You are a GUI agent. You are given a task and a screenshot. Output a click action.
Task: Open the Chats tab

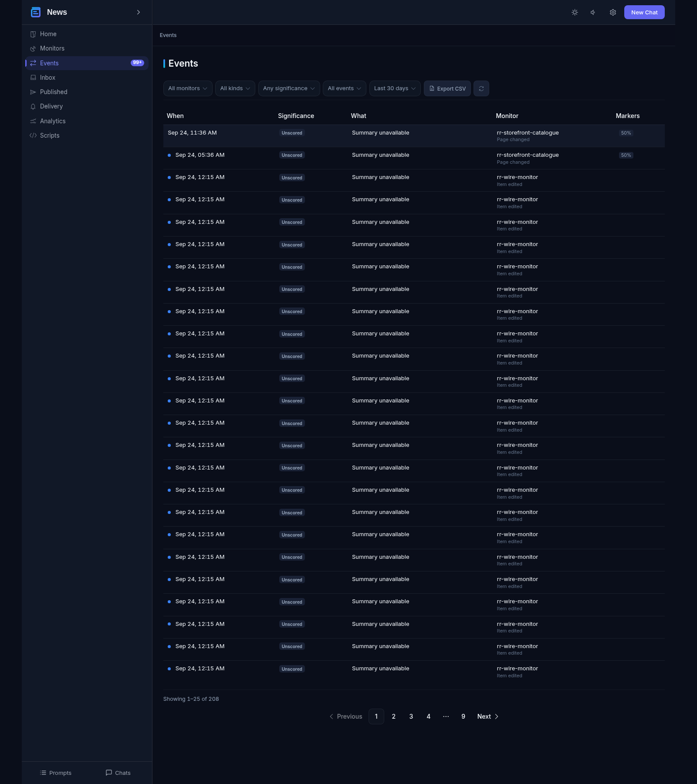coord(118,773)
